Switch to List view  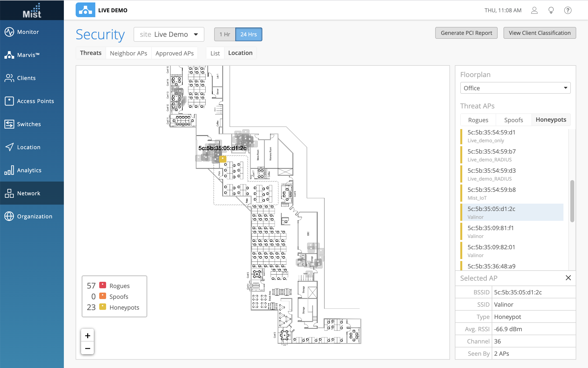coord(215,53)
